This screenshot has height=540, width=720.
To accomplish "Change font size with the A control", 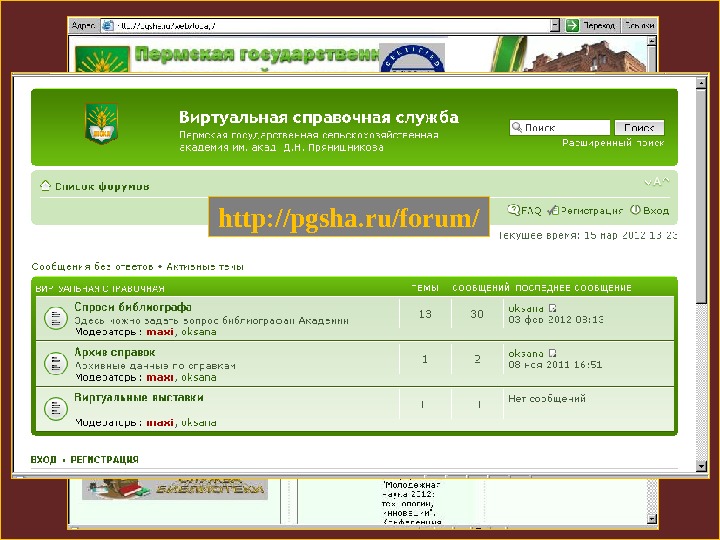I will [657, 182].
